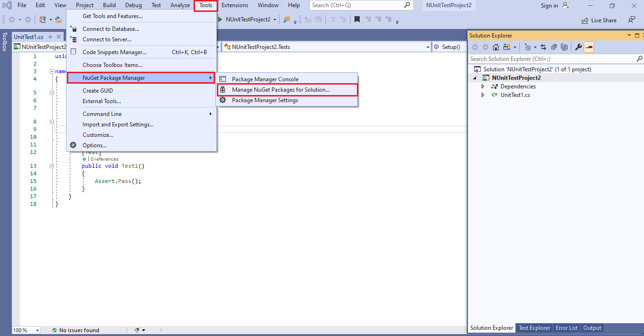
Task: Switch to the Test Explorer tab
Action: (533, 327)
